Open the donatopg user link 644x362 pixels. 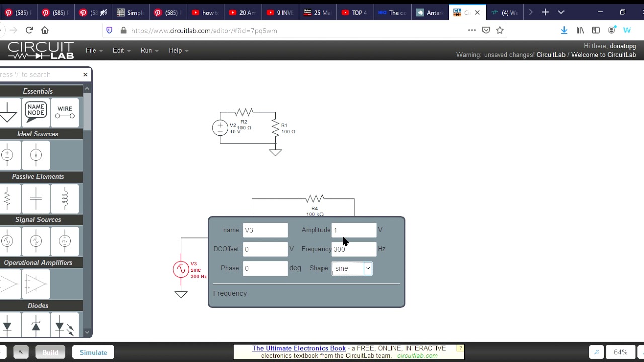623,46
